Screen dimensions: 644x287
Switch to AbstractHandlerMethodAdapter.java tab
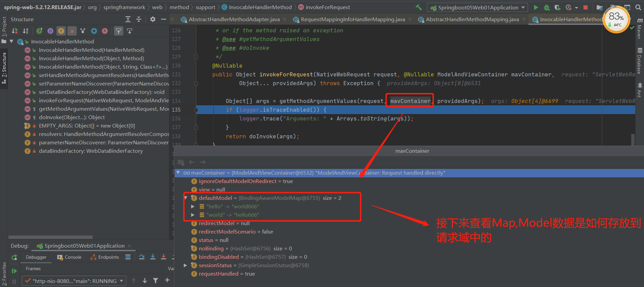tap(234, 20)
